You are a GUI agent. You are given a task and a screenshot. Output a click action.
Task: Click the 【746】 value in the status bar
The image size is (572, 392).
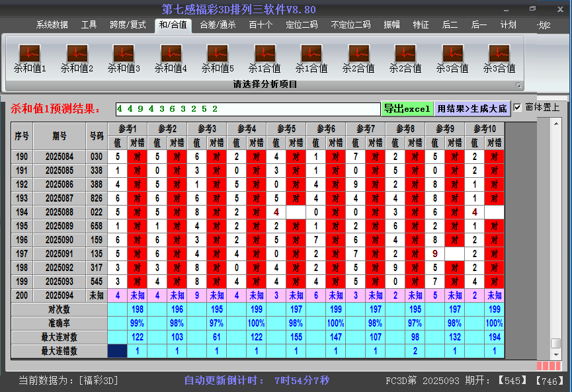551,381
